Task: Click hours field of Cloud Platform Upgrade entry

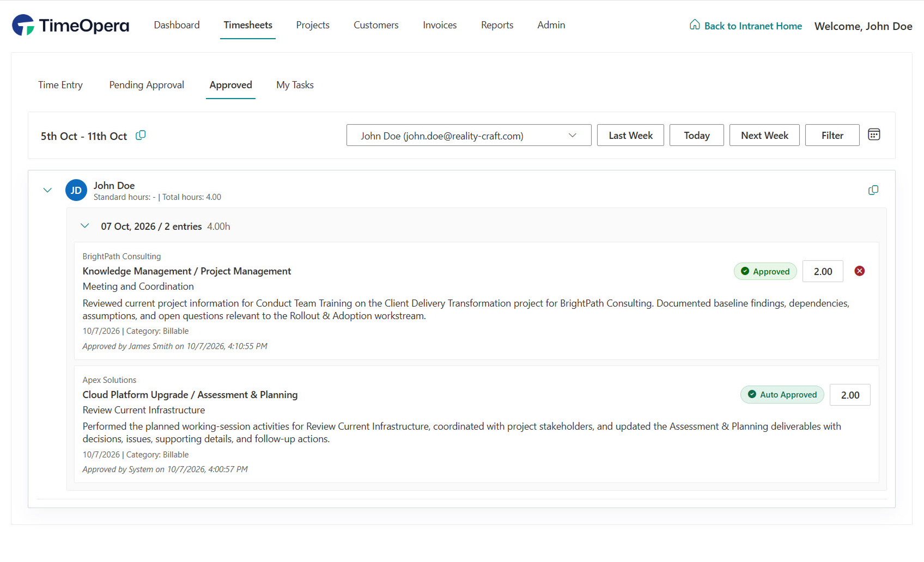Action: 850,395
